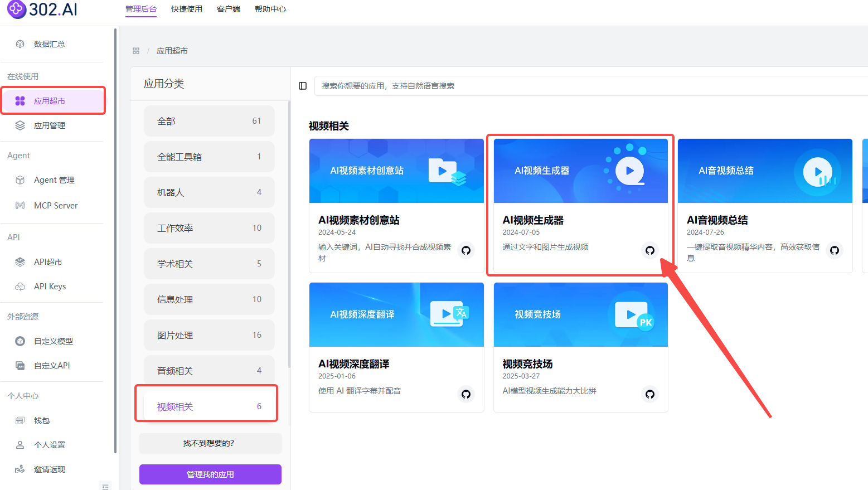868x490 pixels.
Task: Open GitHub link for 视频竞技场
Action: 650,394
